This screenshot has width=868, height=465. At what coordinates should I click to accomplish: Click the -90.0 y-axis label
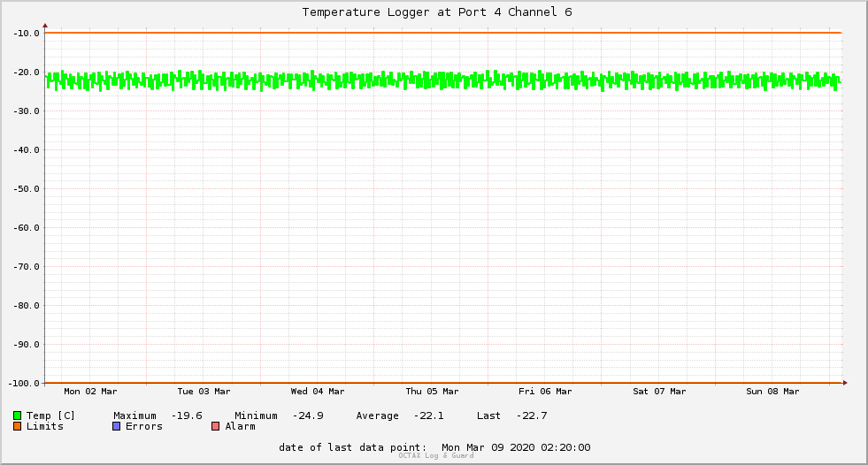coord(27,345)
